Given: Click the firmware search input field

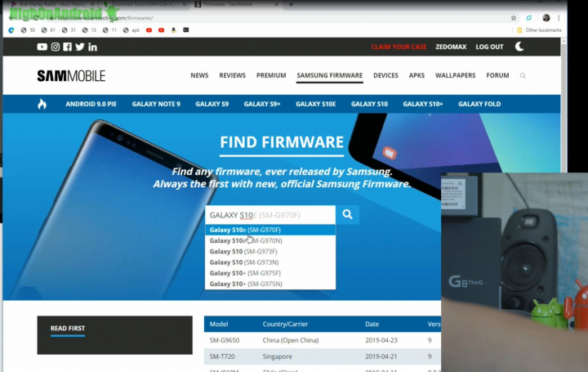Looking at the screenshot, I should click(270, 215).
